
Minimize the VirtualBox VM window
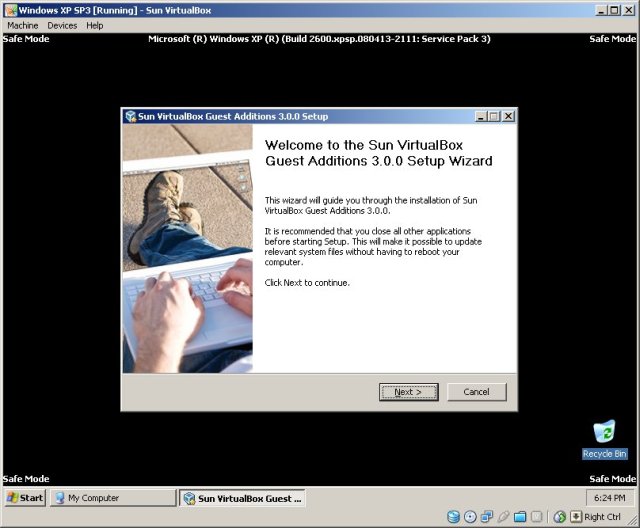pyautogui.click(x=601, y=10)
